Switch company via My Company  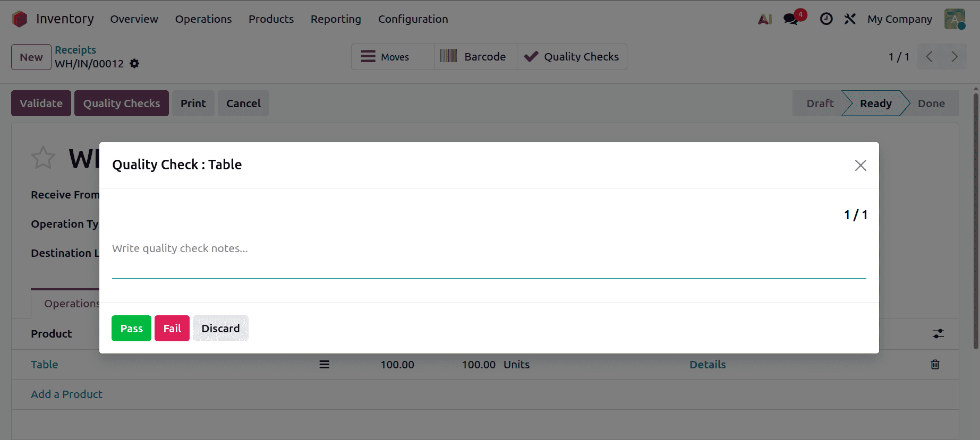pyautogui.click(x=900, y=19)
